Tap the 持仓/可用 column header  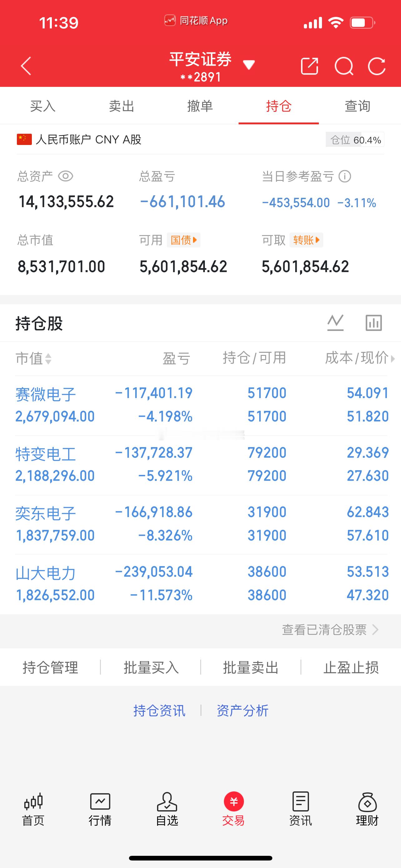pos(255,358)
